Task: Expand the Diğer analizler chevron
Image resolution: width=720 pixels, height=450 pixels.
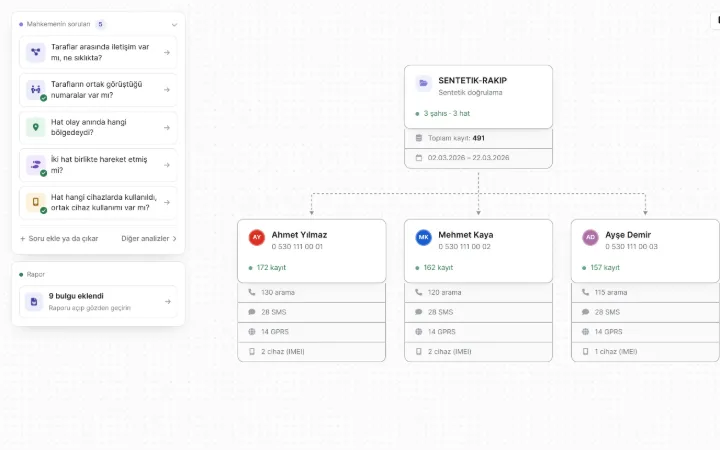Action: tap(174, 238)
